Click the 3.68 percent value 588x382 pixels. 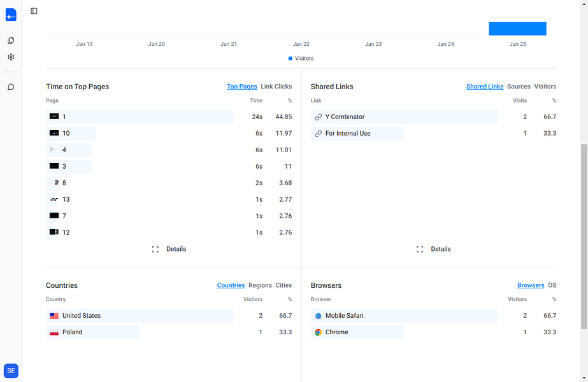point(285,183)
